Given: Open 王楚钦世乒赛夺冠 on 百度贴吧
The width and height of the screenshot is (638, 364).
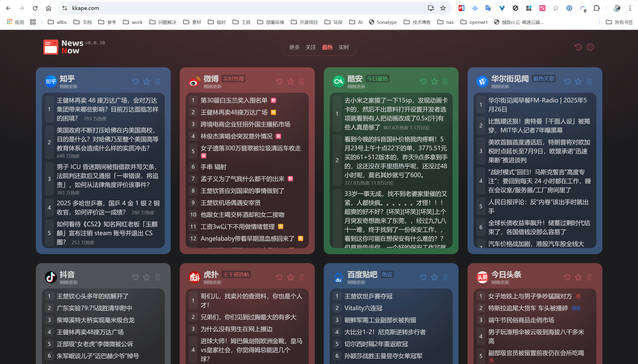Looking at the screenshot, I should coord(368,296).
